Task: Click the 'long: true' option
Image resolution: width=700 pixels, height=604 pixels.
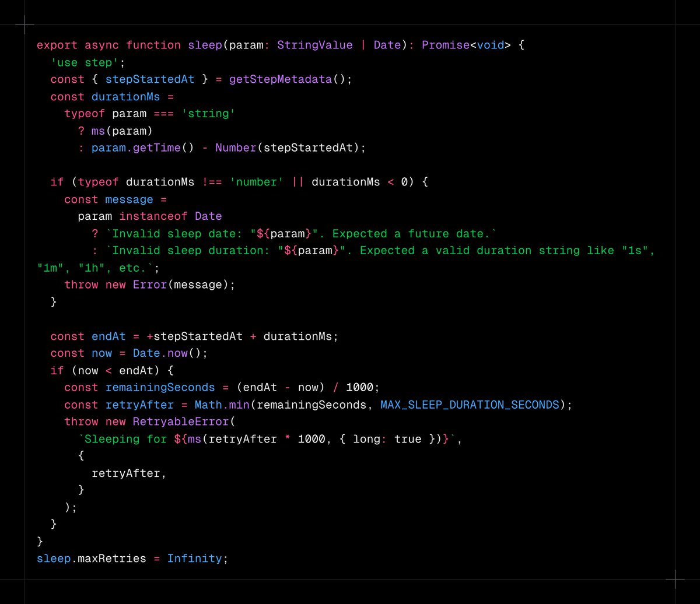Action: 387,440
